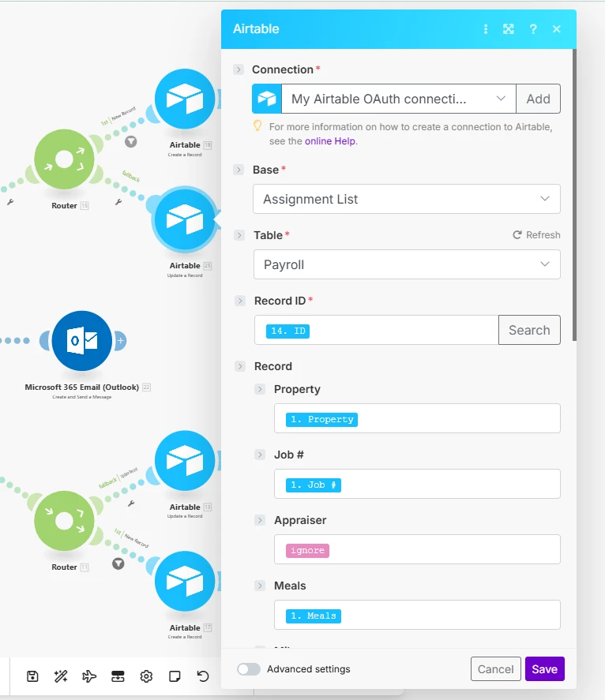
Task: Auto-align modules with the magic wand icon
Action: pyautogui.click(x=61, y=676)
